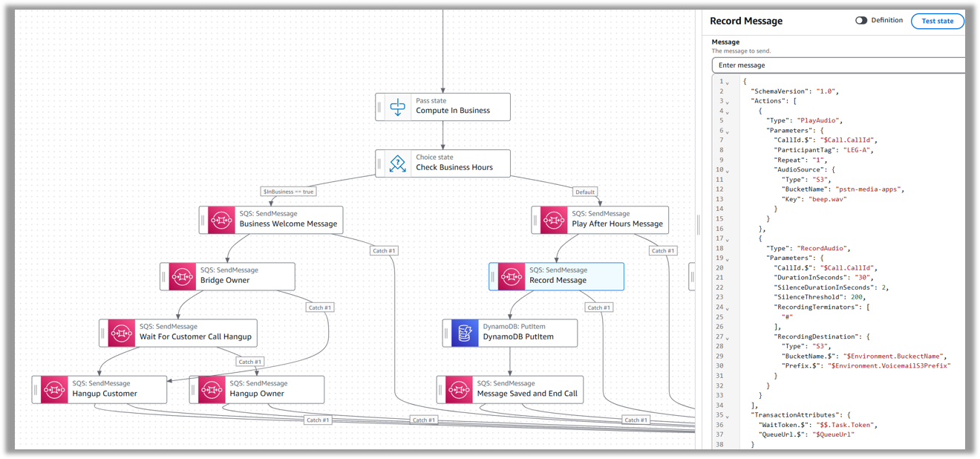Collapse the TransactionAttributes object fold arrow
980x459 pixels.
725,414
